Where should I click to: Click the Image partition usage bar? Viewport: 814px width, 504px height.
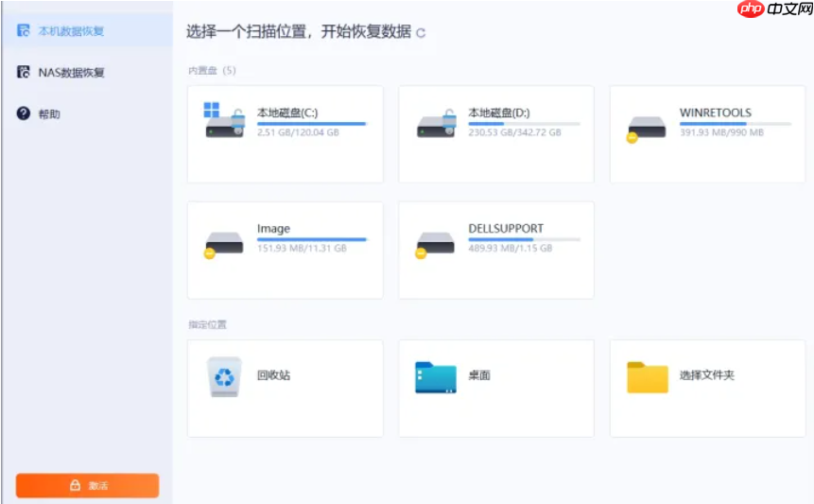[x=313, y=239]
